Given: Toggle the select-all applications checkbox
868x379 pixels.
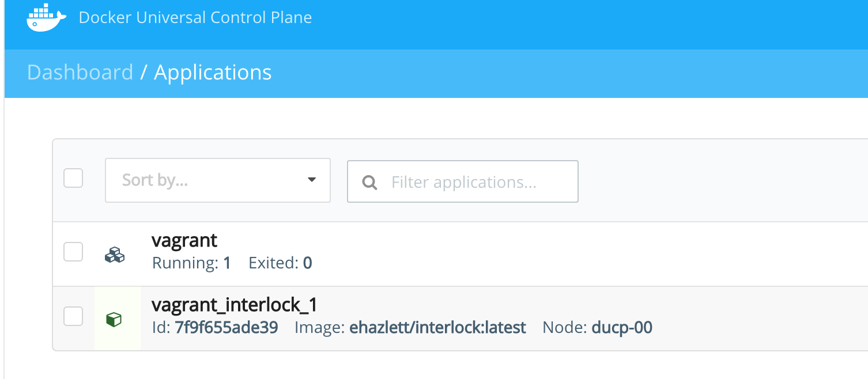Looking at the screenshot, I should click(73, 178).
